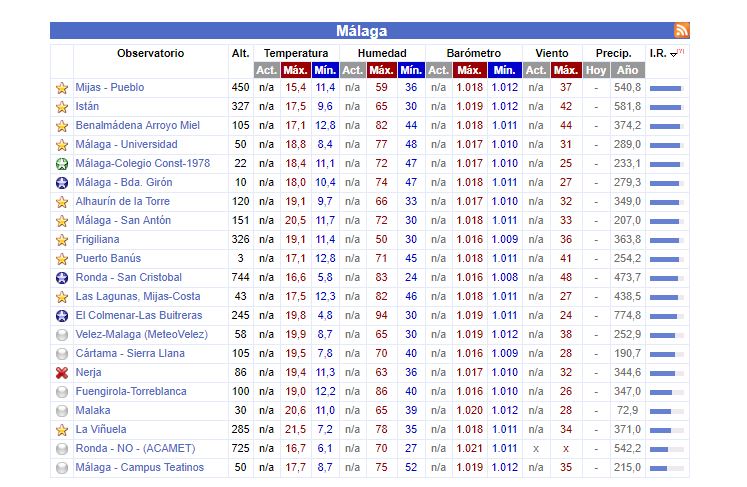
Task: Click the grey status ball beside Cártama - Sierra Llana
Action: pos(62,354)
